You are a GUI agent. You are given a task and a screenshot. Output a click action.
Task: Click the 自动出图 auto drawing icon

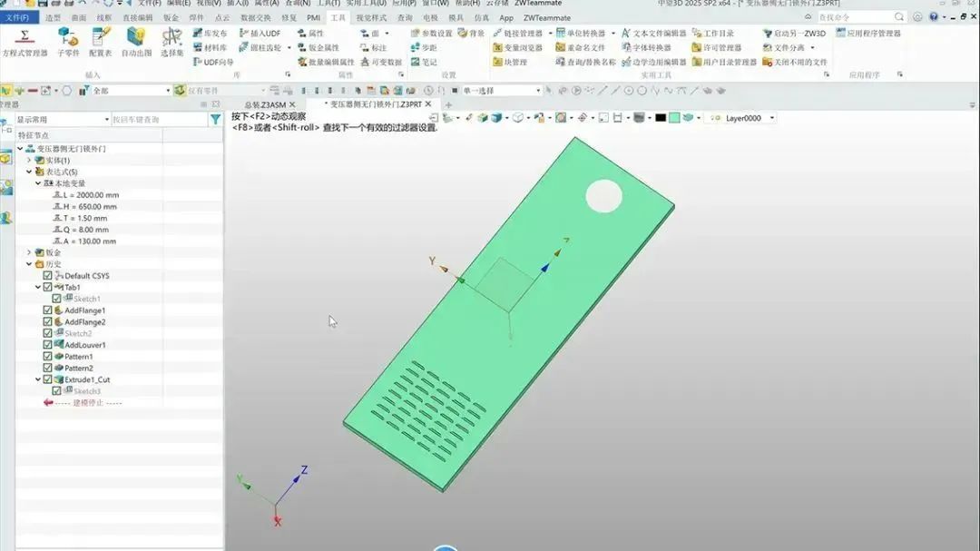click(x=136, y=41)
